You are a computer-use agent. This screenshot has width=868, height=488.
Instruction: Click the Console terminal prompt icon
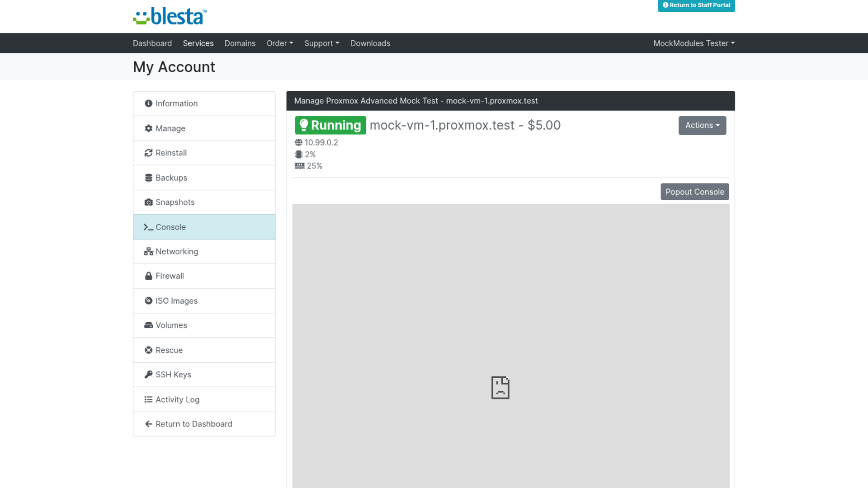point(148,227)
